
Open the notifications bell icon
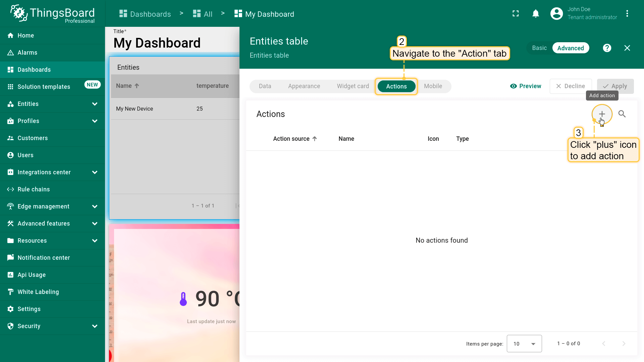(536, 14)
